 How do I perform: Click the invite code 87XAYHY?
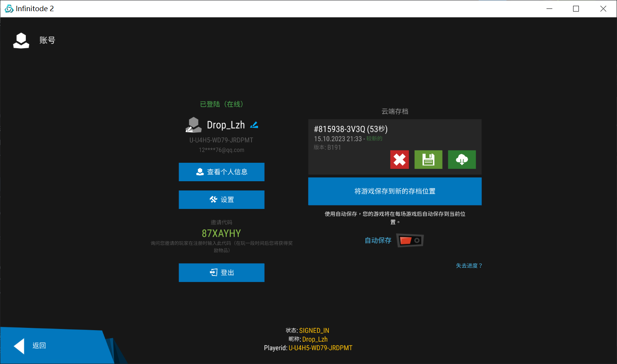coord(221,234)
